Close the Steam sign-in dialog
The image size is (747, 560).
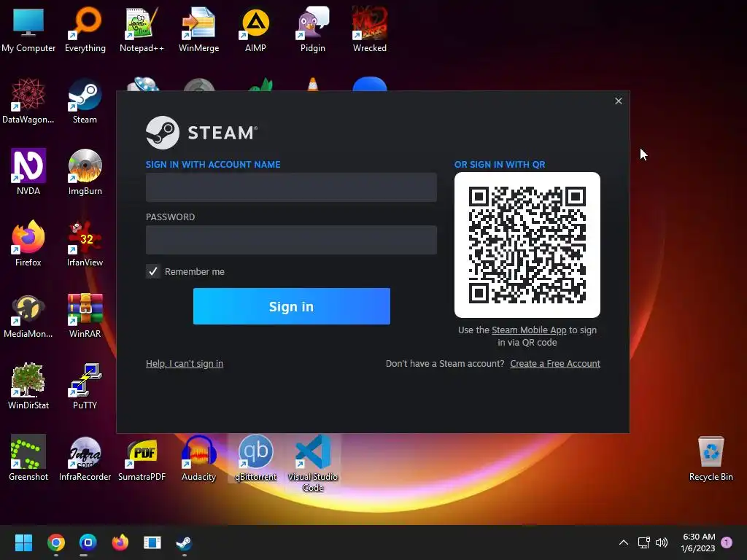click(x=619, y=101)
